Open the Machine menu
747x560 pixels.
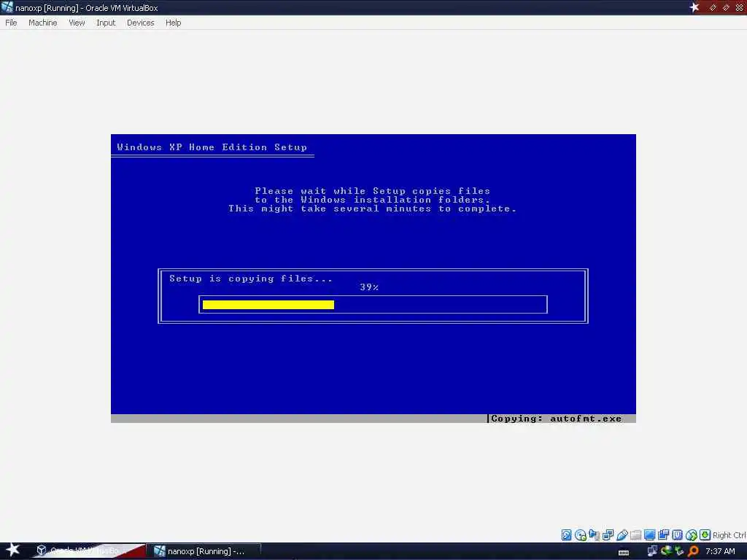pos(42,23)
